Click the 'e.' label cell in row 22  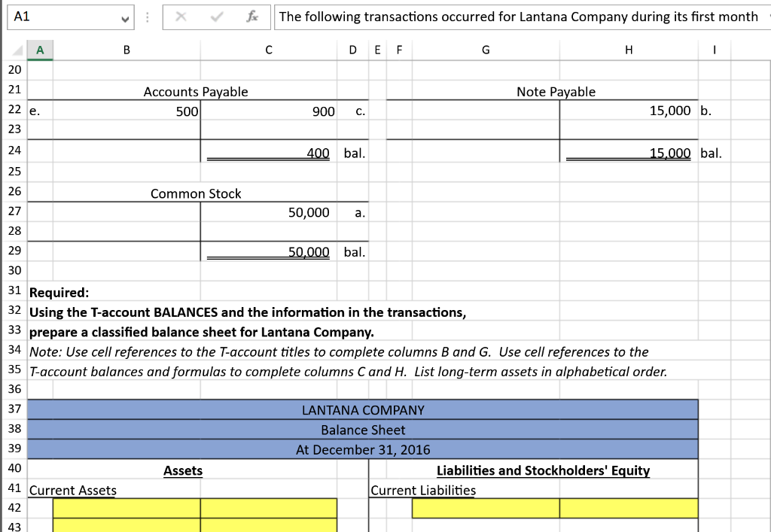[40, 111]
